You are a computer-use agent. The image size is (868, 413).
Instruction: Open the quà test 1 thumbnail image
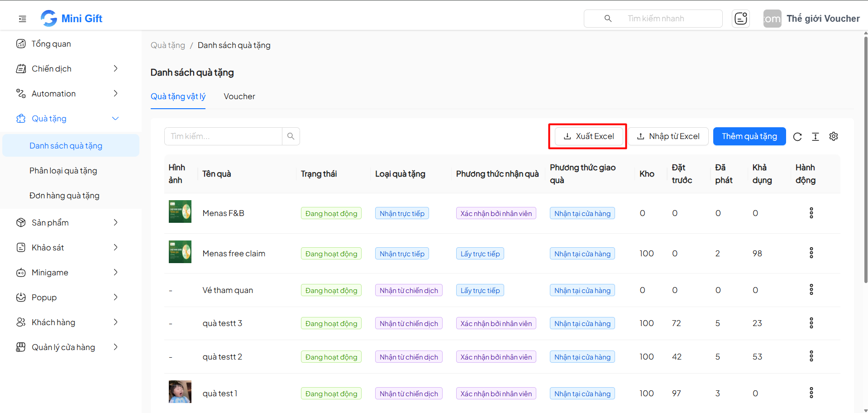[180, 392]
